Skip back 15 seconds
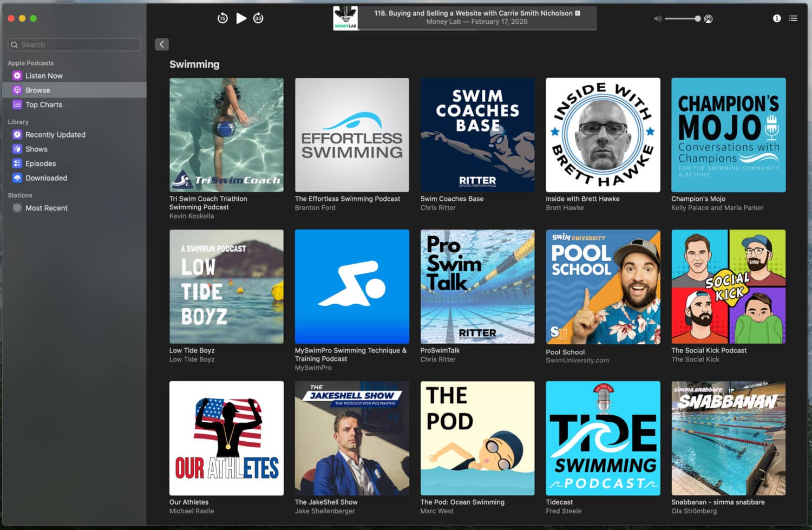This screenshot has height=530, width=812. coord(222,18)
